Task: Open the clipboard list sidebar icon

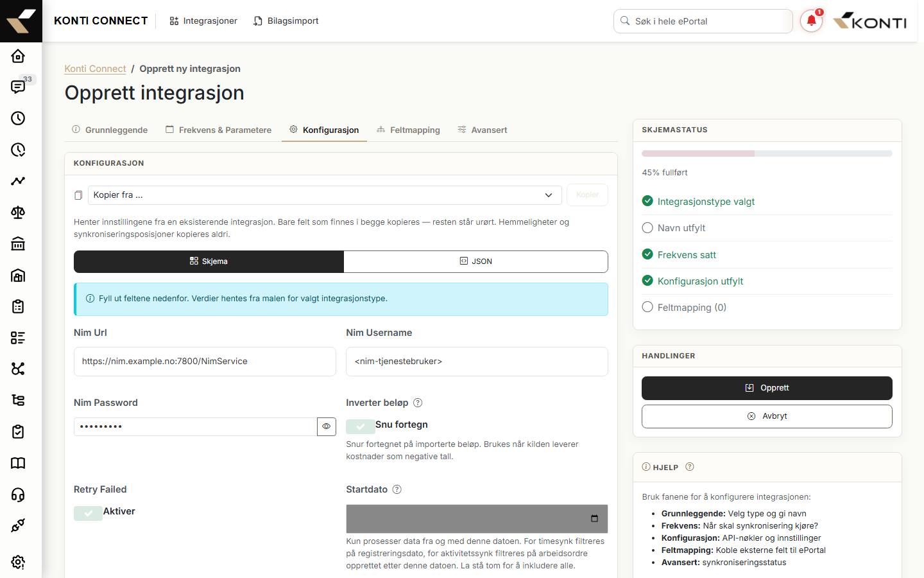Action: tap(18, 306)
